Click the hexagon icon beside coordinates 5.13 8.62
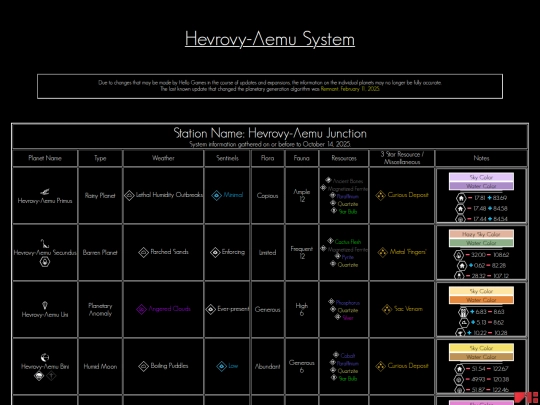540x405 pixels. point(464,323)
